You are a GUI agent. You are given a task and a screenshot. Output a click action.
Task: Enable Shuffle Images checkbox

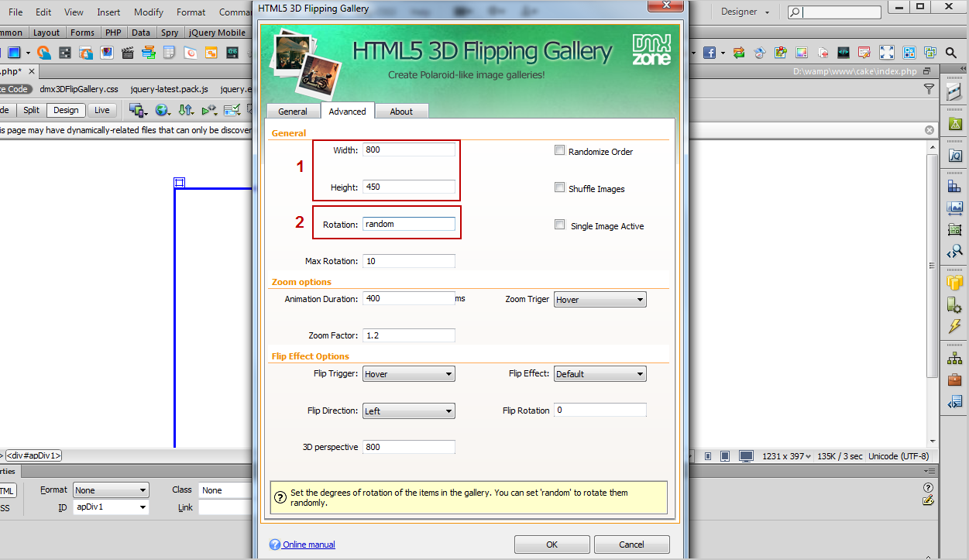pos(559,188)
